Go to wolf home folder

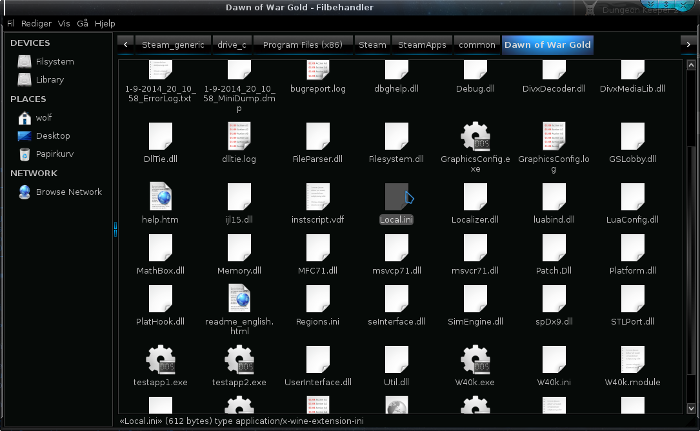(x=35, y=118)
